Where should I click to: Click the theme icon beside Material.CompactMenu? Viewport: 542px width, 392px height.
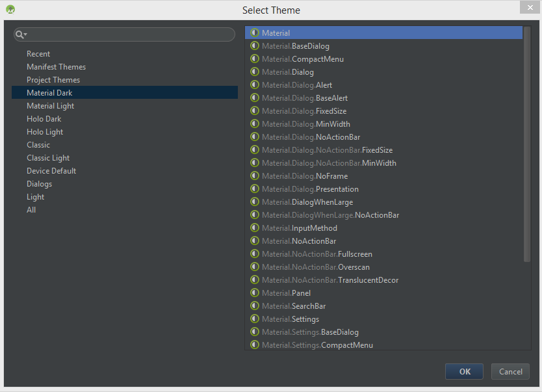(x=255, y=59)
